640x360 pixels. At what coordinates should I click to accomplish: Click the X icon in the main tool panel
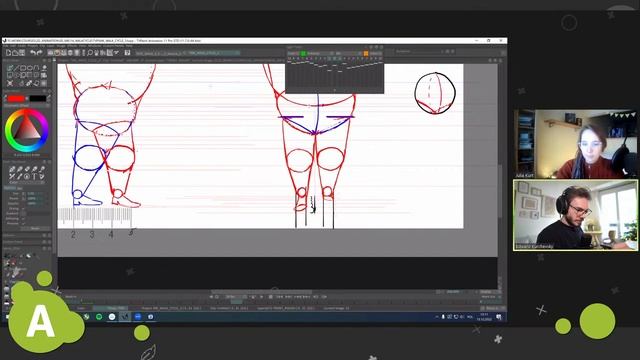(x=10, y=83)
